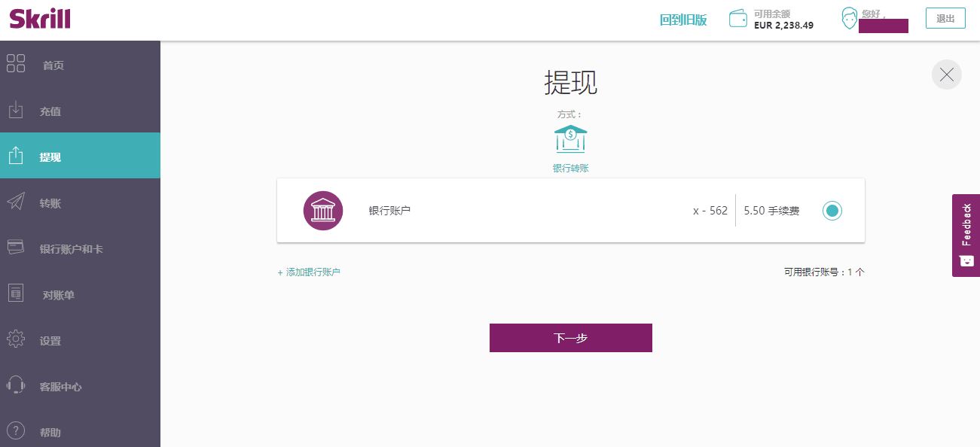Open 转账 in the sidebar

80,203
